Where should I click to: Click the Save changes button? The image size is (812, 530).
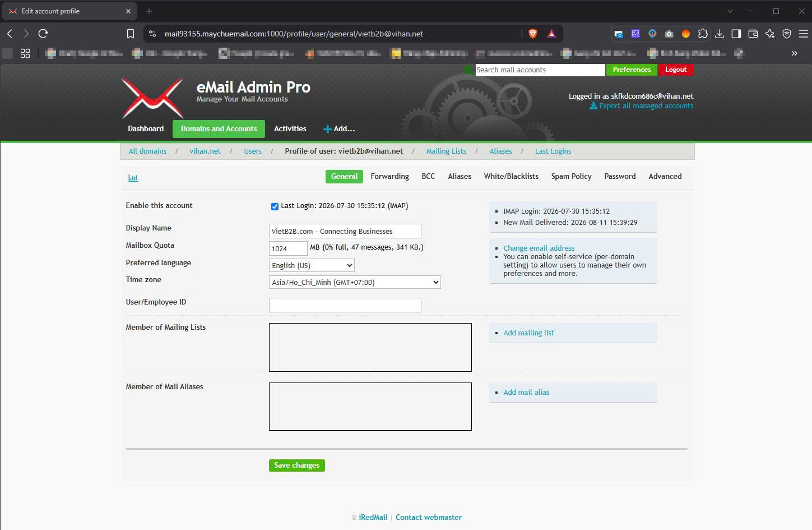tap(297, 466)
